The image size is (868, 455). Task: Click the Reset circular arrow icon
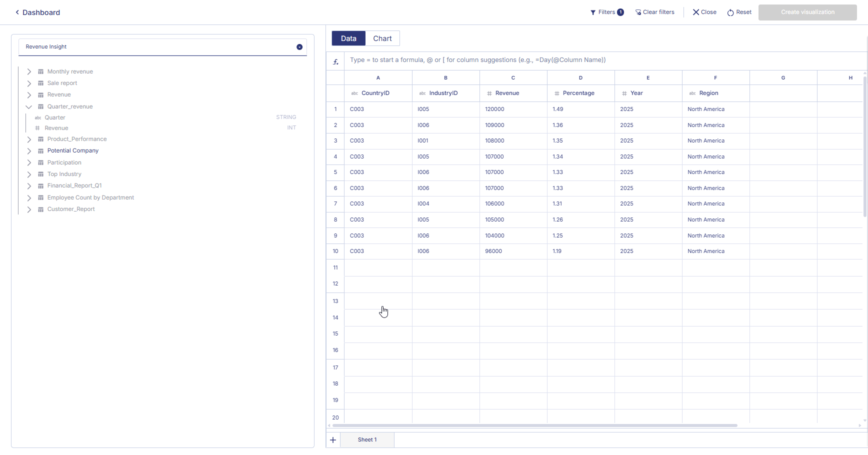click(730, 12)
